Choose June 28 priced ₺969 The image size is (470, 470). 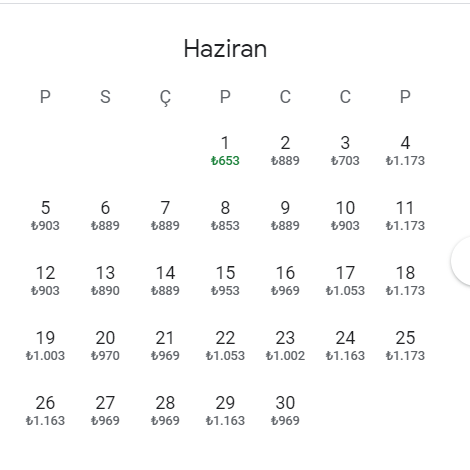165,411
